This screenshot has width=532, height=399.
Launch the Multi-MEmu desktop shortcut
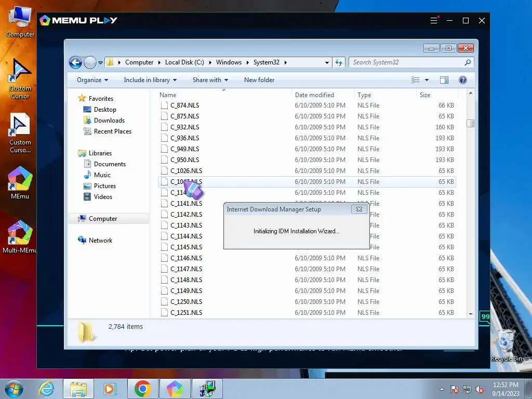(x=19, y=237)
